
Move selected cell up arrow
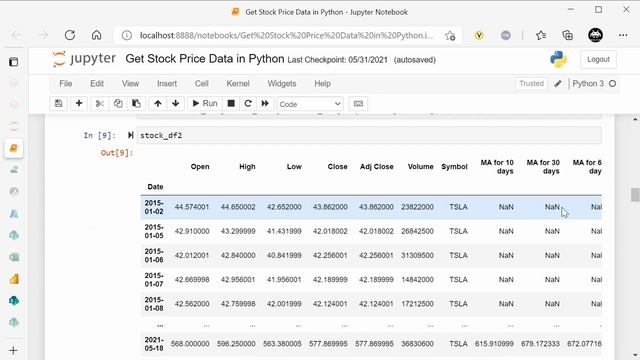158,104
